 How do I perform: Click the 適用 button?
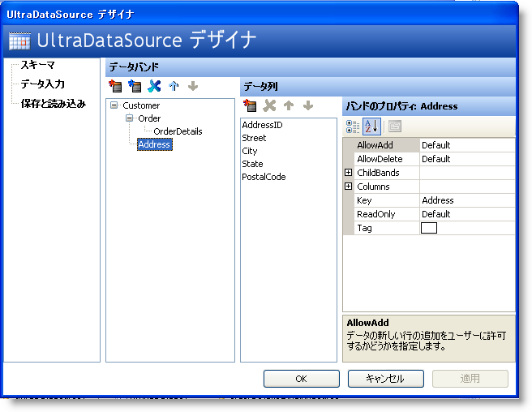coord(470,379)
